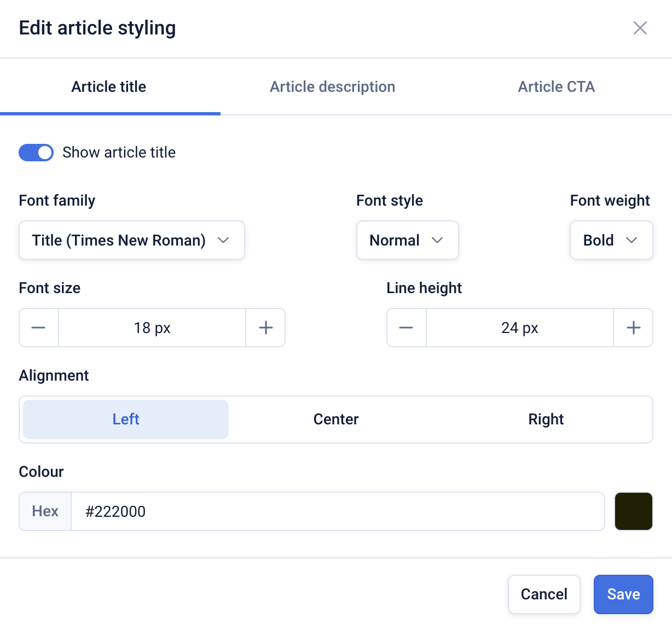The image size is (672, 630).
Task: Select Right alignment option
Action: (x=546, y=419)
